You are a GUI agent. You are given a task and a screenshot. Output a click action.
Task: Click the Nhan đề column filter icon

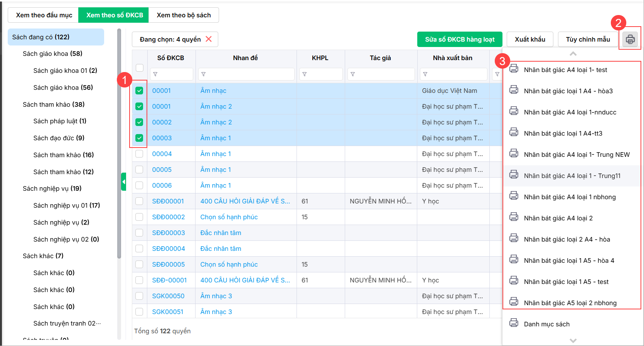pos(204,74)
